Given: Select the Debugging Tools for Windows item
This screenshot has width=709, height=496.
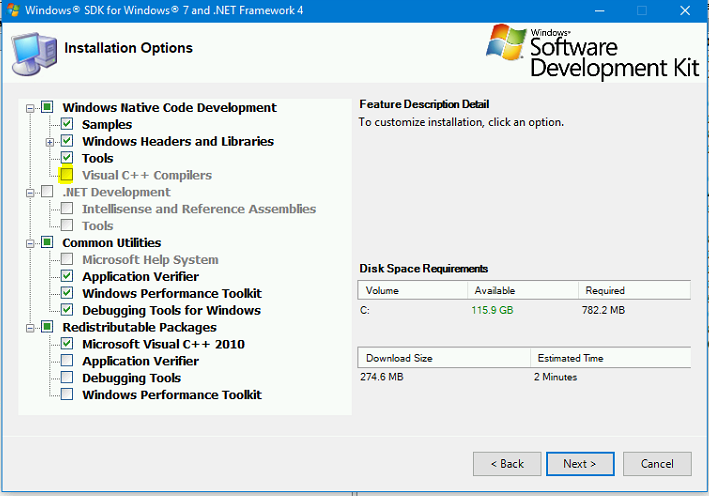Looking at the screenshot, I should point(171,310).
